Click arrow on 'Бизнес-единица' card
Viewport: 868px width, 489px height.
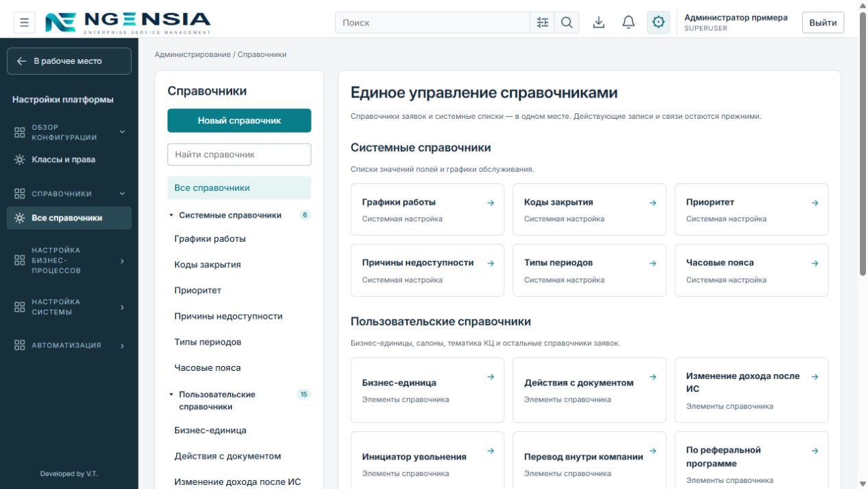[x=491, y=376]
